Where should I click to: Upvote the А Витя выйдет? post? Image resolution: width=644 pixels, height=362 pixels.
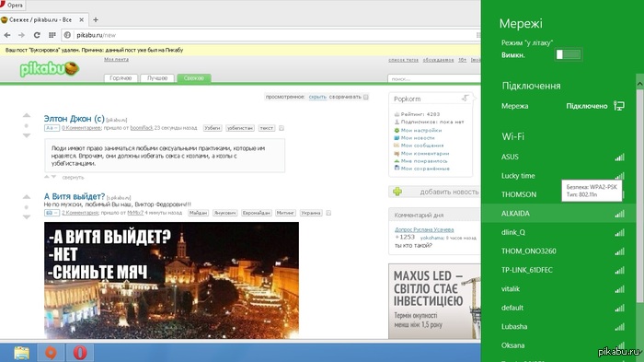tap(27, 196)
